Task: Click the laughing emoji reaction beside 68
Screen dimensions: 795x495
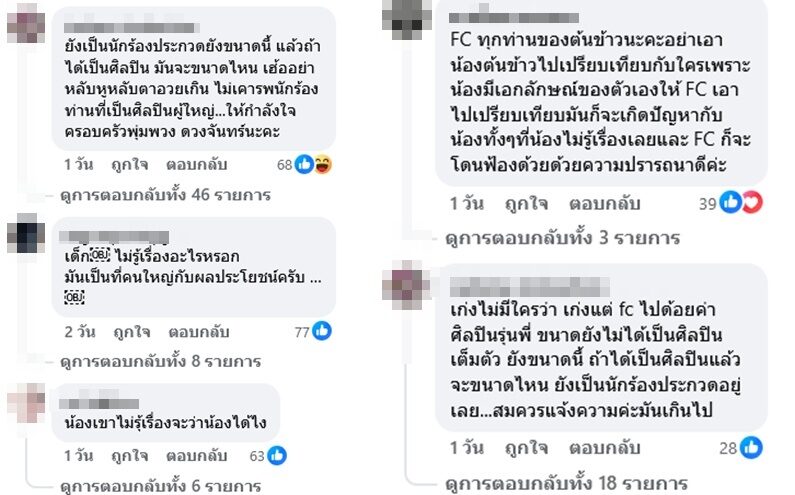Action: pyautogui.click(x=323, y=164)
